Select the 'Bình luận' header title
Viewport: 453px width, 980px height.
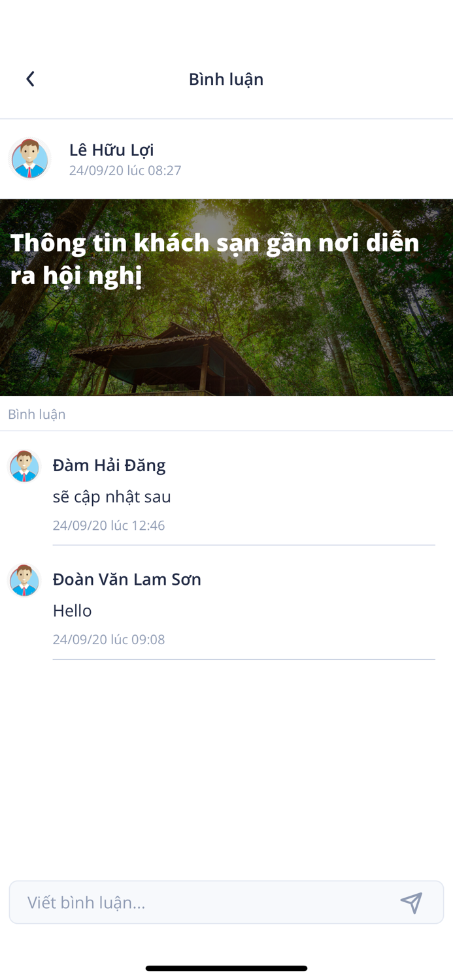pyautogui.click(x=226, y=78)
